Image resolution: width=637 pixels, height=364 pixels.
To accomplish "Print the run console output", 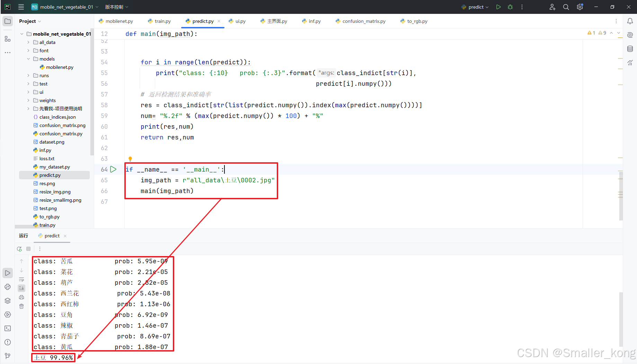I will [x=21, y=297].
